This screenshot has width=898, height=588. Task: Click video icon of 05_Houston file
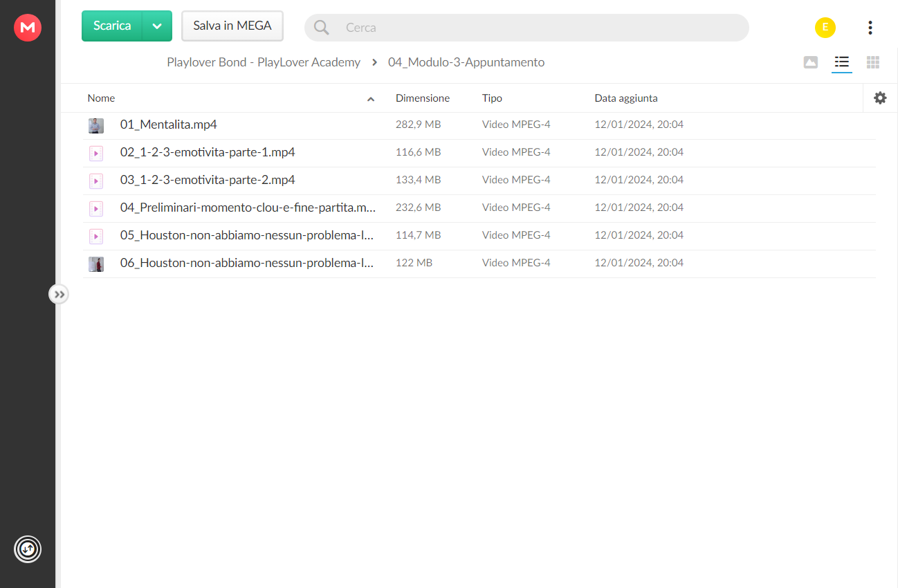[x=96, y=237]
